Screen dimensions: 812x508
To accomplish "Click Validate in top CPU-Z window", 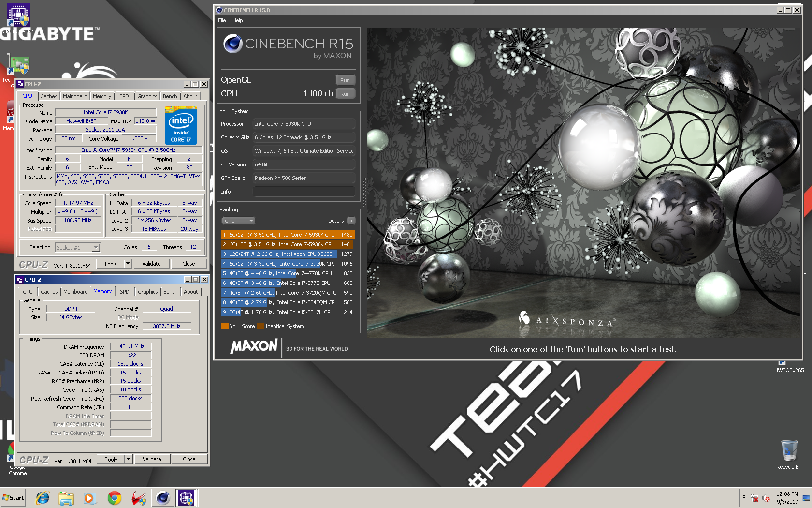I will click(151, 264).
